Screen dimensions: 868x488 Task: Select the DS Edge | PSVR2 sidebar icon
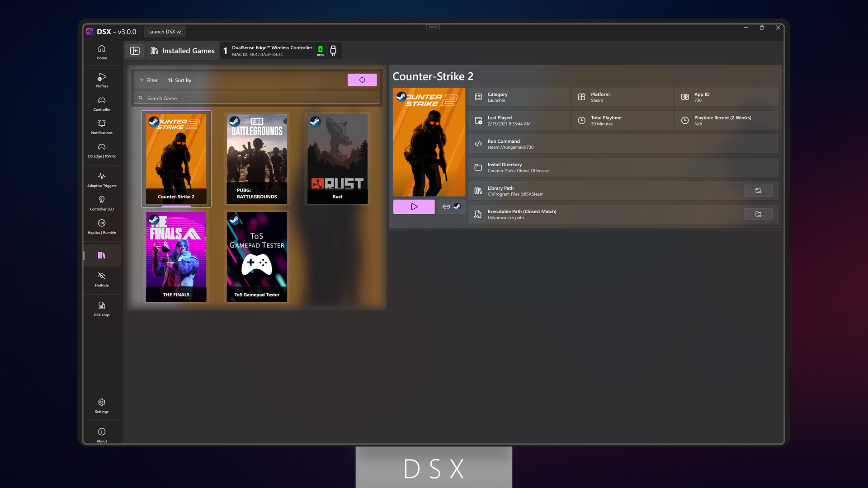pos(101,150)
